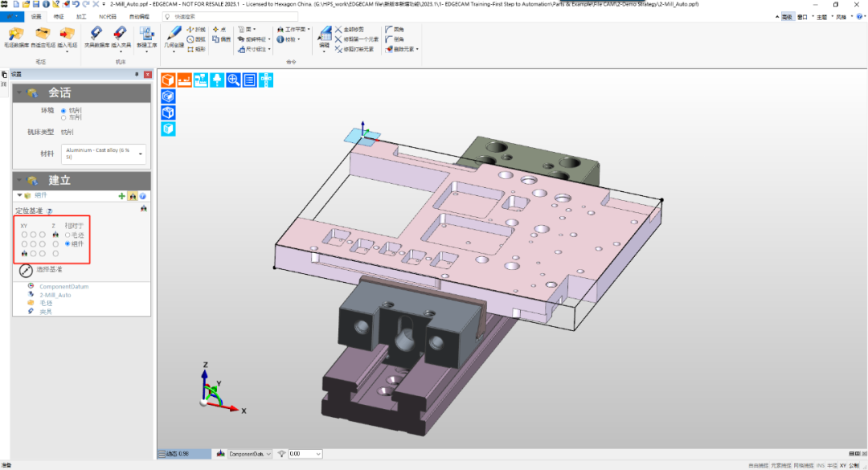The width and height of the screenshot is (868, 470).
Task: Click the Undo icon in quick access toolbar
Action: click(76, 4)
